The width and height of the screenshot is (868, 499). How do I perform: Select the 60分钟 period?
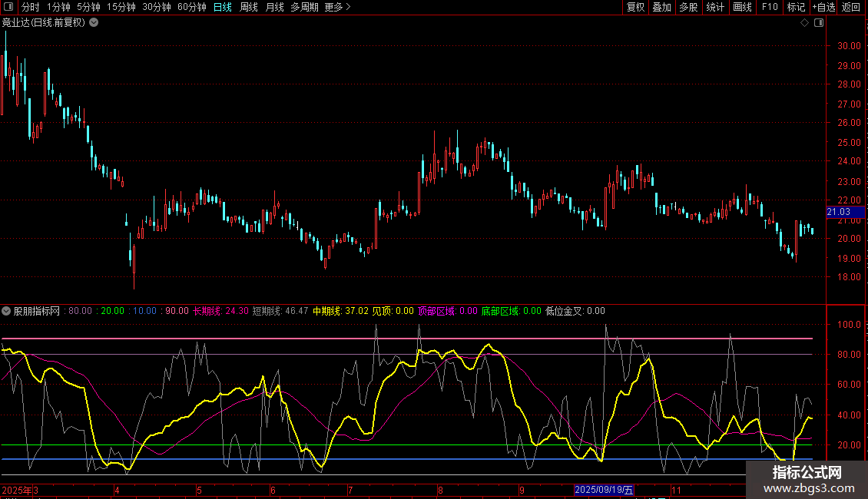point(191,8)
